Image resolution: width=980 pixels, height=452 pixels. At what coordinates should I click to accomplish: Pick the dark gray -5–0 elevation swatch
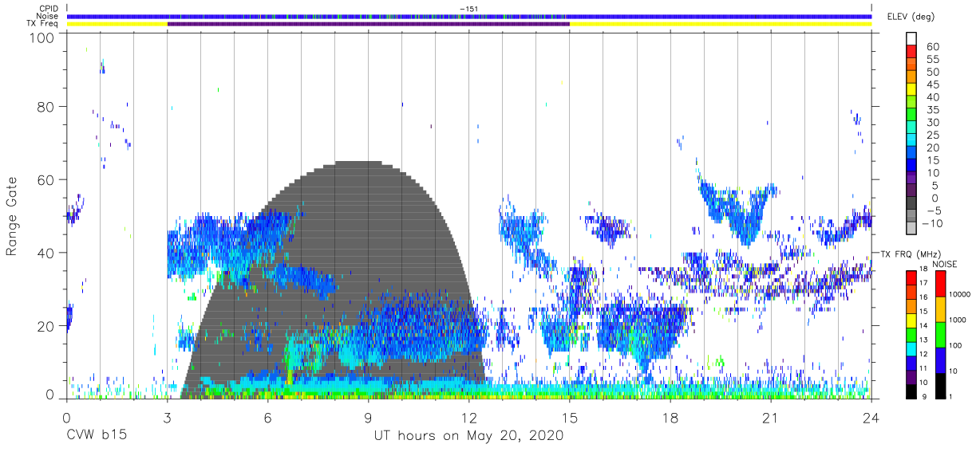click(912, 204)
